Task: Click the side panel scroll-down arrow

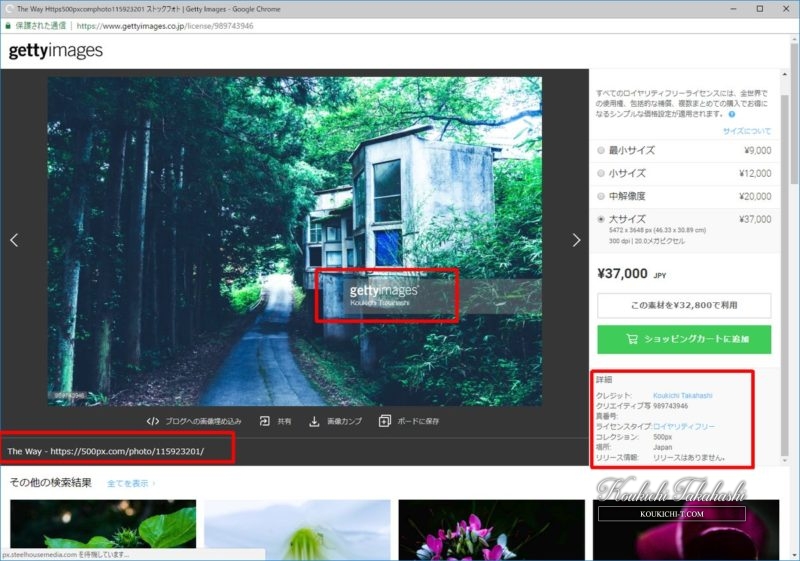Action: (785, 461)
